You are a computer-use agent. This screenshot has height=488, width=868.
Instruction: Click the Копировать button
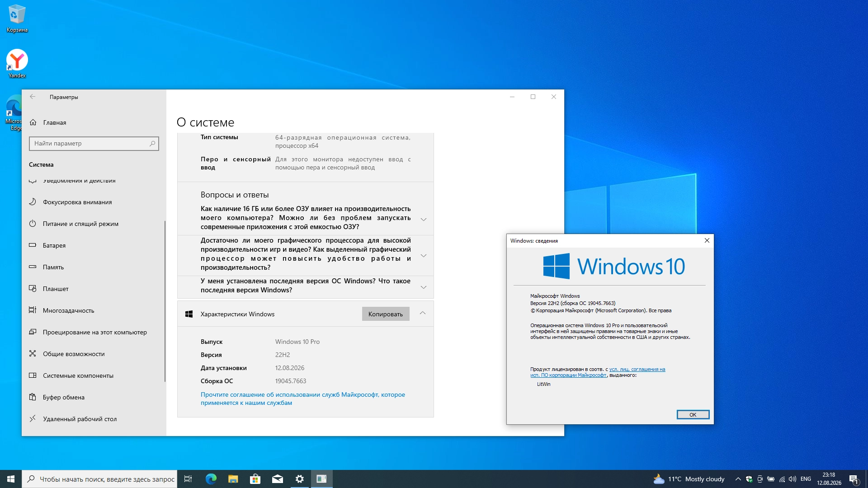click(386, 314)
